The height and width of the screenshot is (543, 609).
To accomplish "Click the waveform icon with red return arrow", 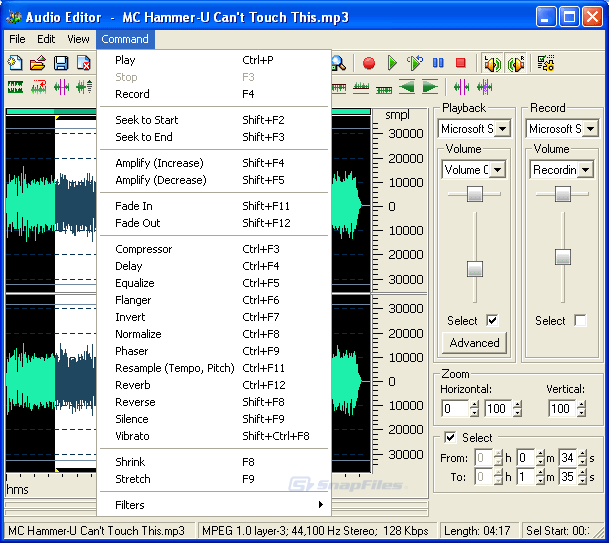I will tap(38, 87).
